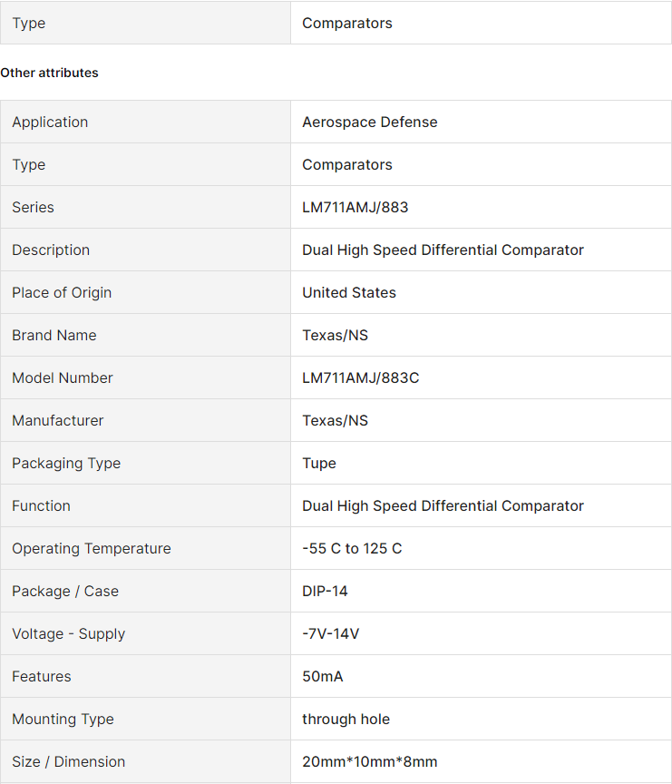Click the Operating Temperature value
Screen dimensions: 672x784
352,548
